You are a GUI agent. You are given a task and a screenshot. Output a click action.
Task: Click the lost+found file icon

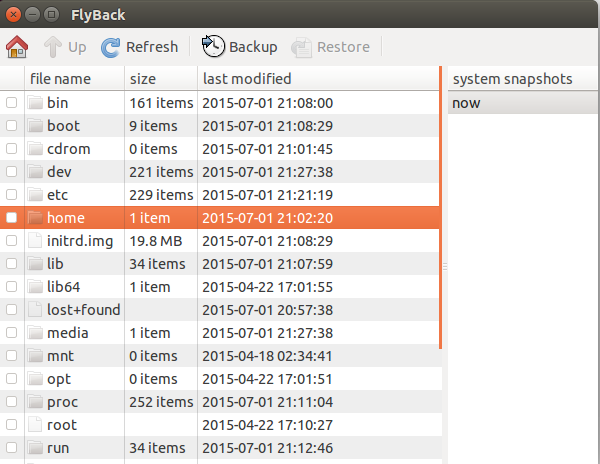tap(35, 309)
